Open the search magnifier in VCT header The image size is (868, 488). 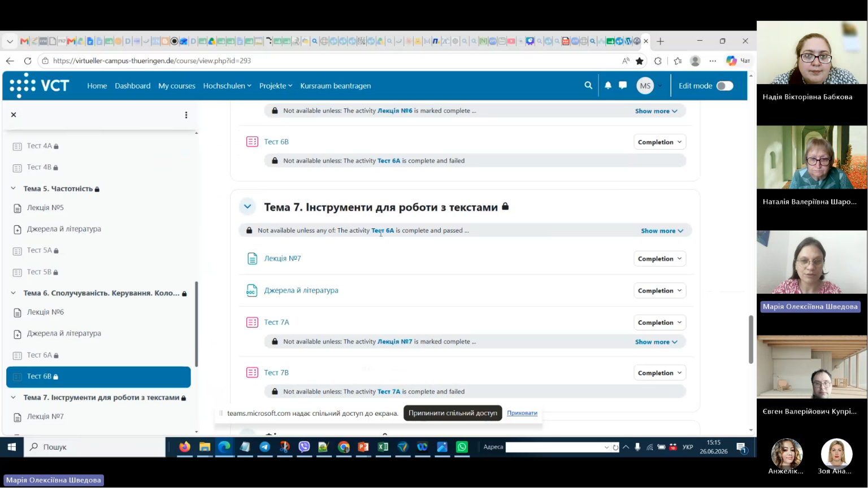pos(588,85)
